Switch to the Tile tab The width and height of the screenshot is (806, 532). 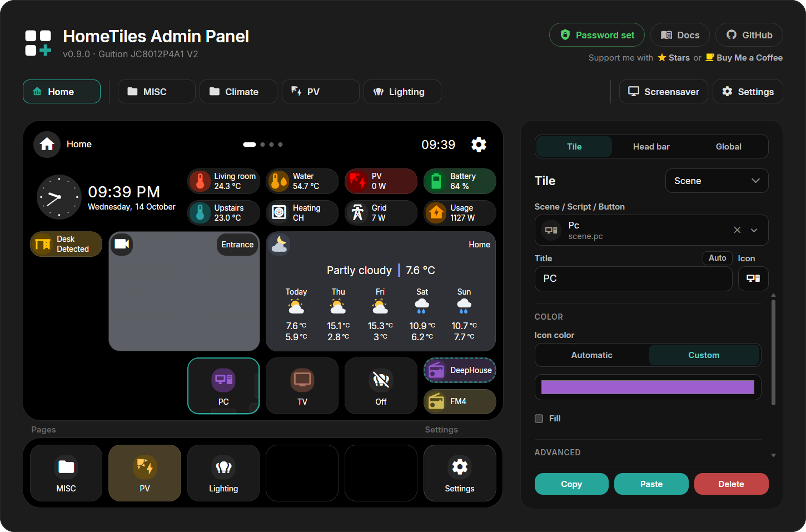pyautogui.click(x=574, y=147)
